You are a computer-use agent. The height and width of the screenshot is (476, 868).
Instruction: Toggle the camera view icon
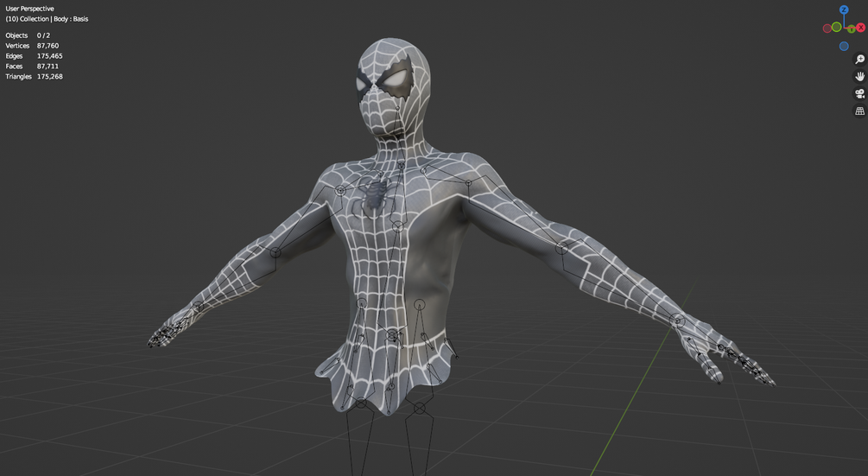[859, 93]
